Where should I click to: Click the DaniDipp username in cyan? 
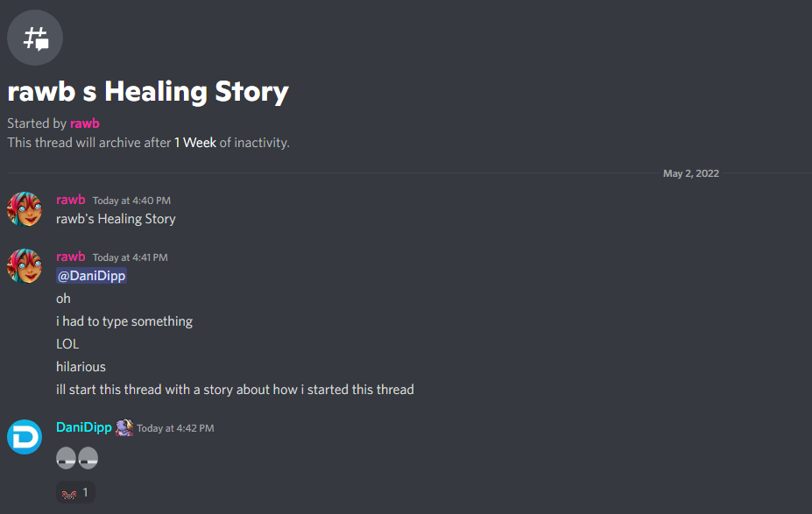84,427
